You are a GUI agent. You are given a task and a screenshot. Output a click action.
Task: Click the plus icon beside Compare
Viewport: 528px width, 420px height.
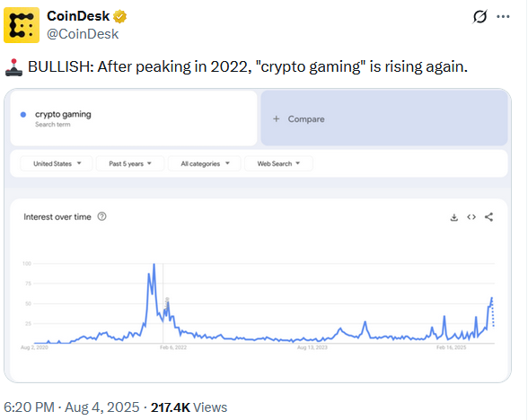point(277,118)
